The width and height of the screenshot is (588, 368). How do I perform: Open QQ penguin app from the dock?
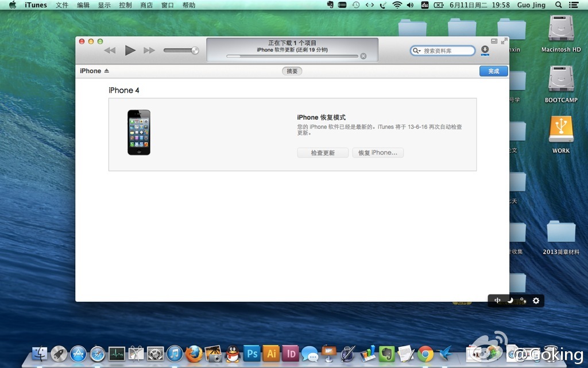click(x=233, y=354)
